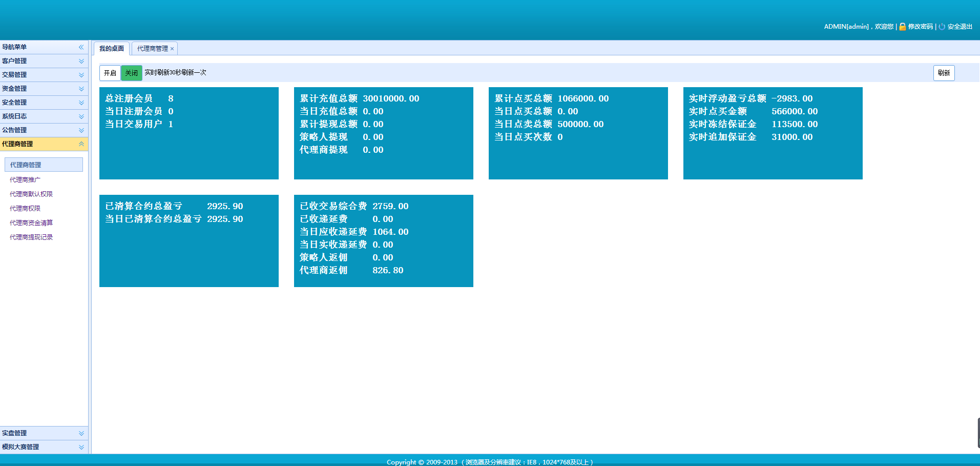Image resolution: width=980 pixels, height=466 pixels.
Task: Collapse the 代理商管理 accordion section
Action: (x=44, y=144)
